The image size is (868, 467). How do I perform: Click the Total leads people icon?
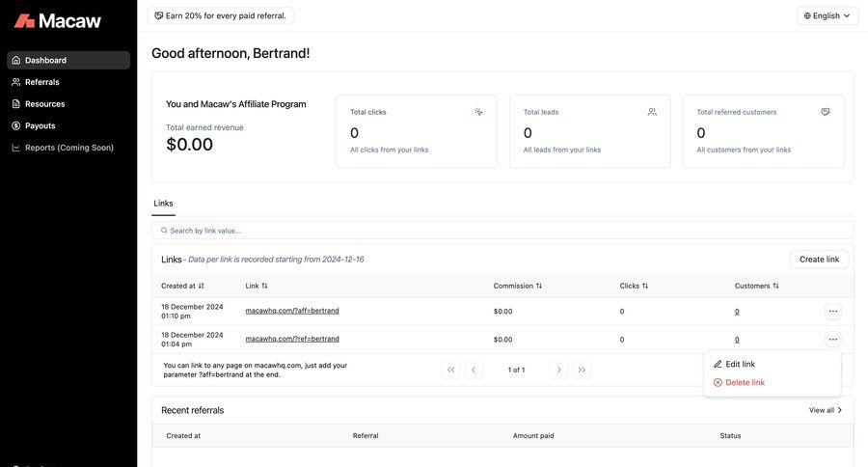coord(652,112)
